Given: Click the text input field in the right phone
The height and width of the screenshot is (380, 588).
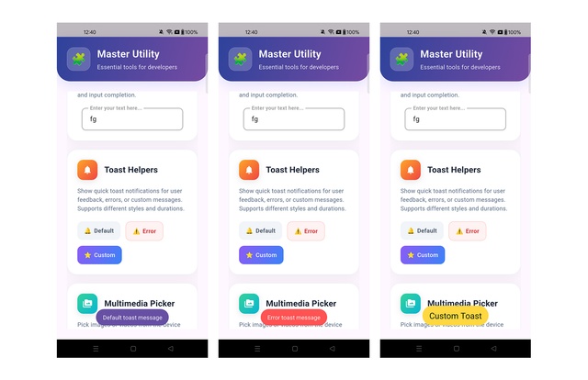Looking at the screenshot, I should 456,119.
